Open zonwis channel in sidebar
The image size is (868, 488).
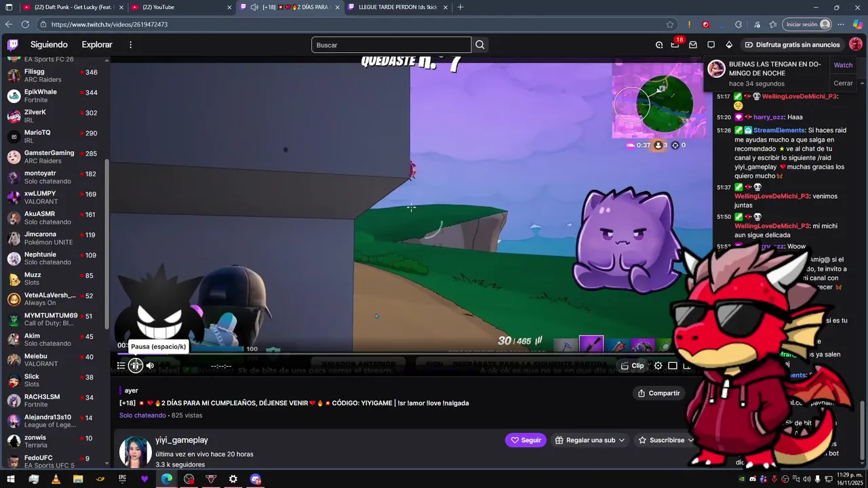coord(54,441)
